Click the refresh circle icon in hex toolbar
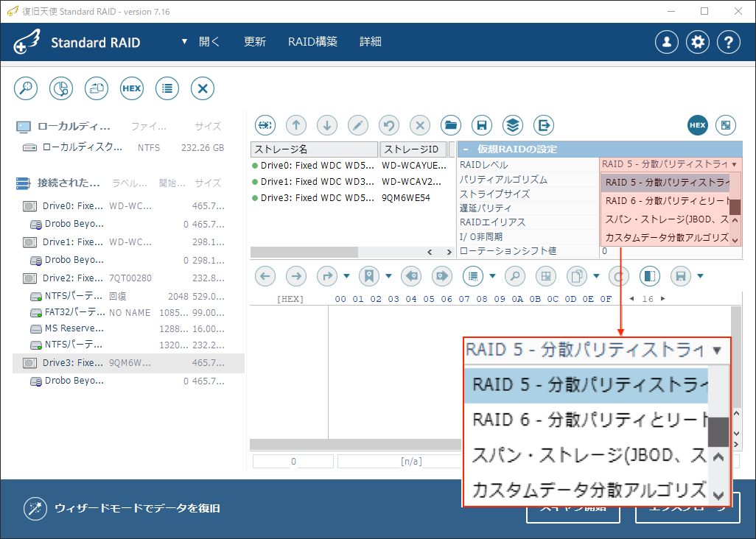 619,276
